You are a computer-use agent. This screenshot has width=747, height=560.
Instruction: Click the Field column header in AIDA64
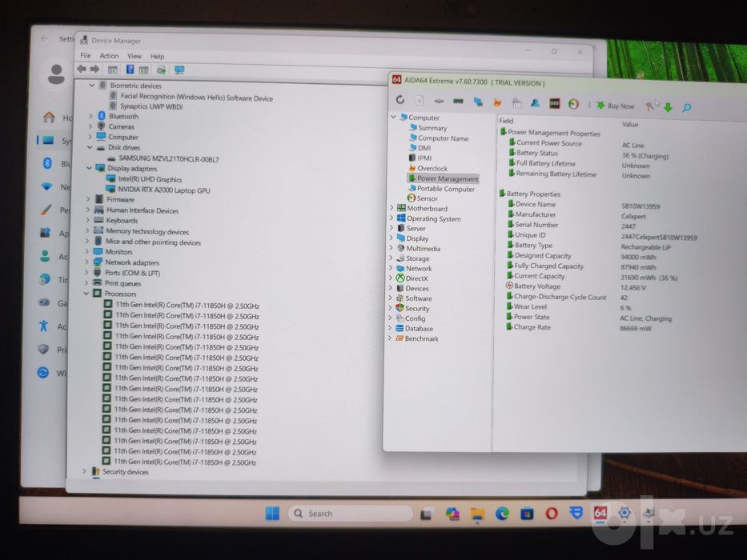coord(506,121)
